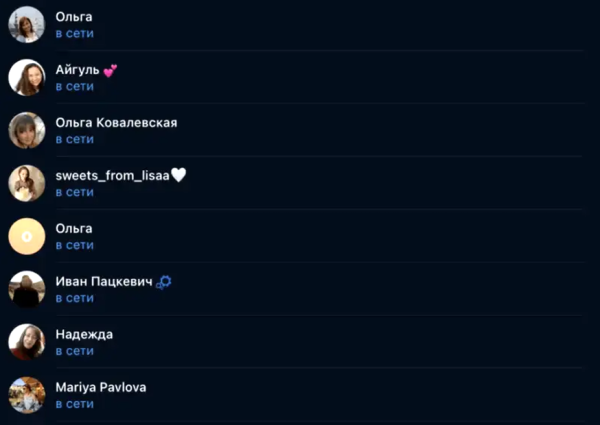Viewport: 600px width, 425px height.
Task: Click "в сети" status under Иван Пацкевич
Action: [74, 298]
